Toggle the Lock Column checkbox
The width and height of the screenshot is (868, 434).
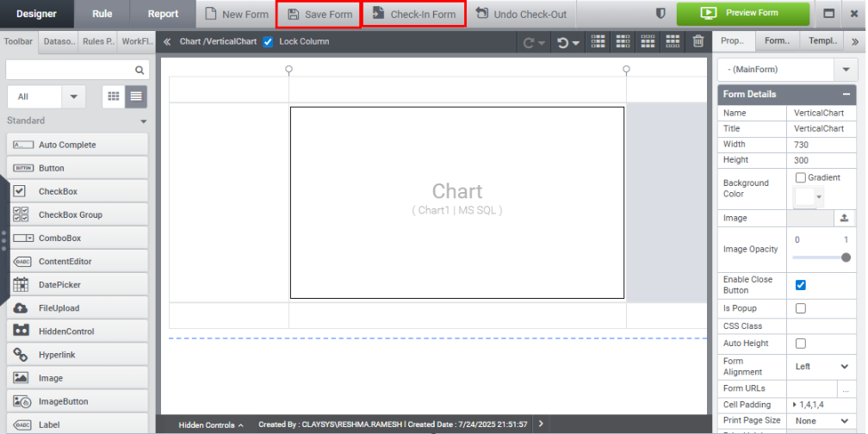[268, 41]
